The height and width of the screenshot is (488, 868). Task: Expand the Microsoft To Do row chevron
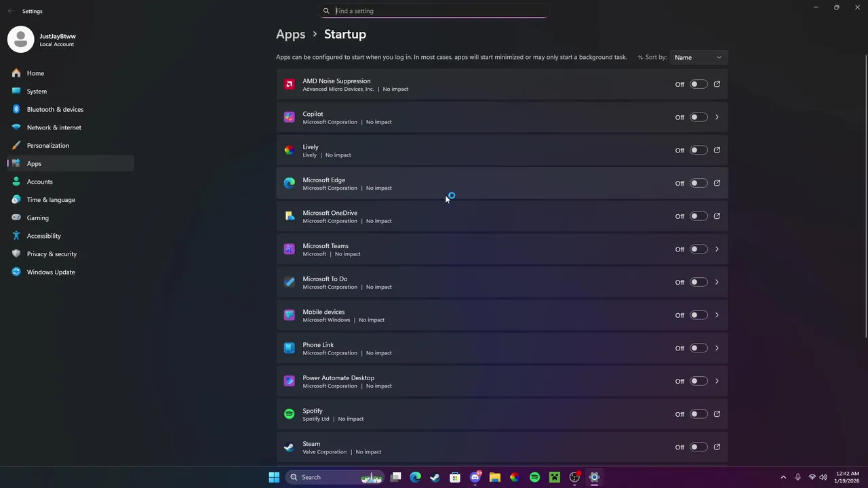[717, 282]
